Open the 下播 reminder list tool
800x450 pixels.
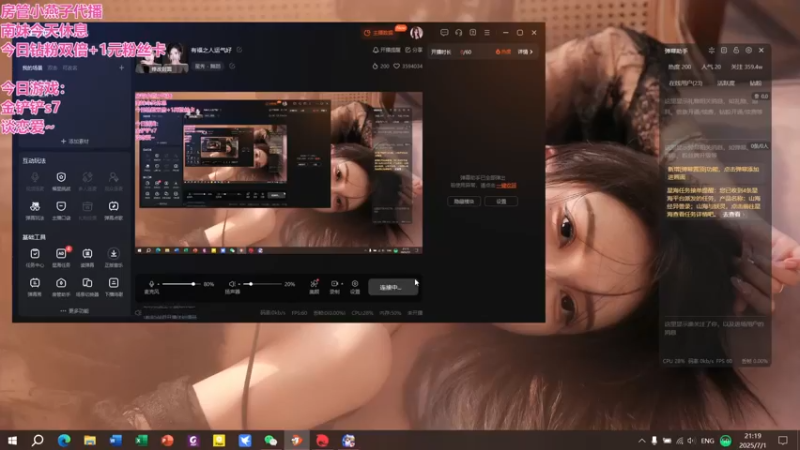pos(113,286)
